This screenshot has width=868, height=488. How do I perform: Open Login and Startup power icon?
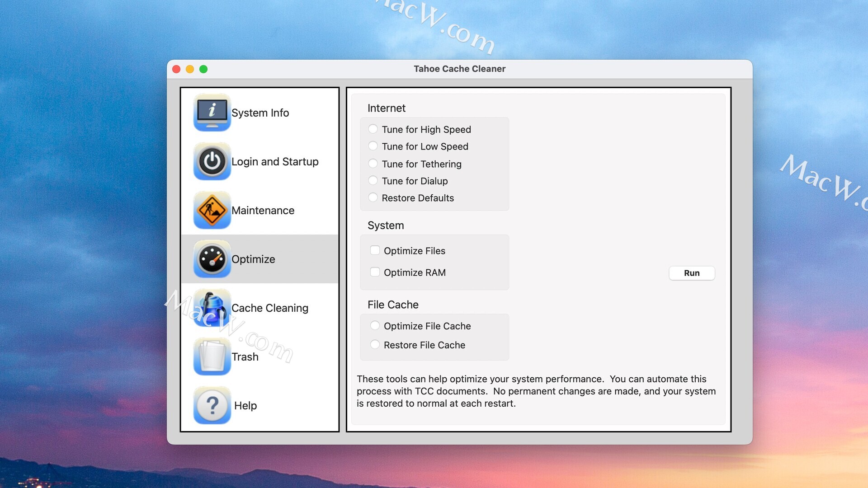[x=212, y=161]
